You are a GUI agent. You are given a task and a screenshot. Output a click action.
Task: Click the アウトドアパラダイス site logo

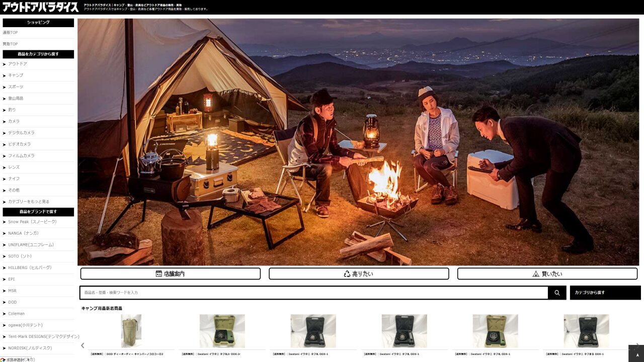click(x=40, y=7)
